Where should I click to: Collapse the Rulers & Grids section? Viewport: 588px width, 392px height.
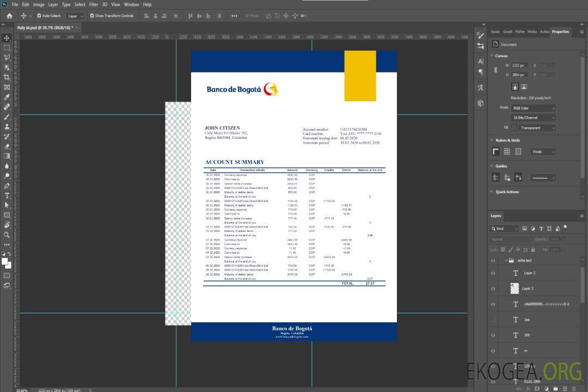click(x=492, y=140)
